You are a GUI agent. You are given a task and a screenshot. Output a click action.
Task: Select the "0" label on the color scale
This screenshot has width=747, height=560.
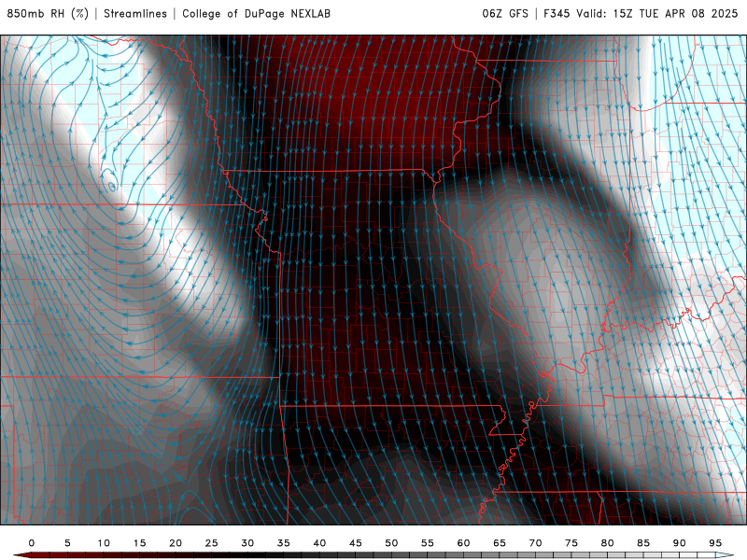pos(32,543)
